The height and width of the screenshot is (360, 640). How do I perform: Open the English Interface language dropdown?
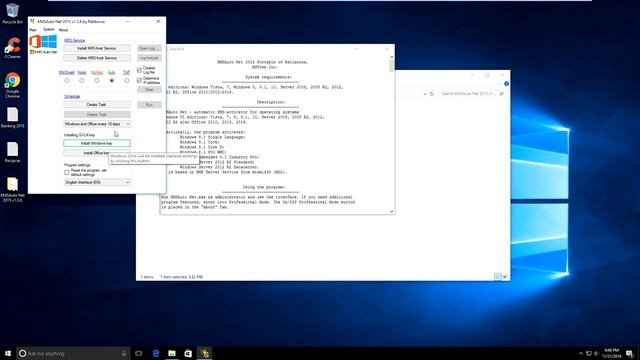tap(97, 182)
